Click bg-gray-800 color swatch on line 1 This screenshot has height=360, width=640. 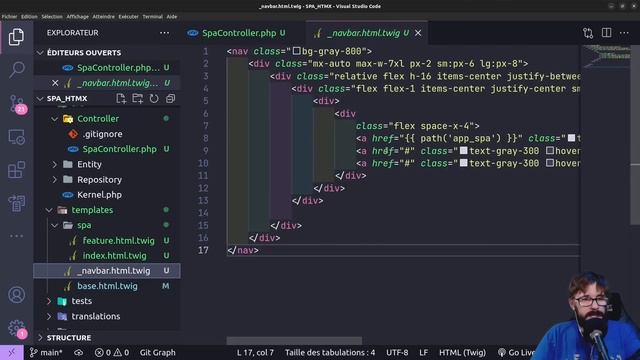click(297, 51)
